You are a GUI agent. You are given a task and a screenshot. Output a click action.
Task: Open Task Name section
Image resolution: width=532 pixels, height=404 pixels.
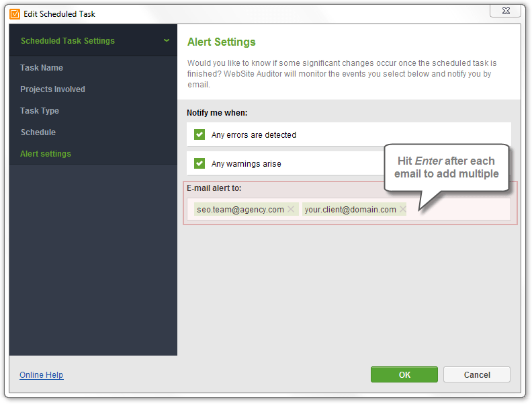(x=42, y=68)
